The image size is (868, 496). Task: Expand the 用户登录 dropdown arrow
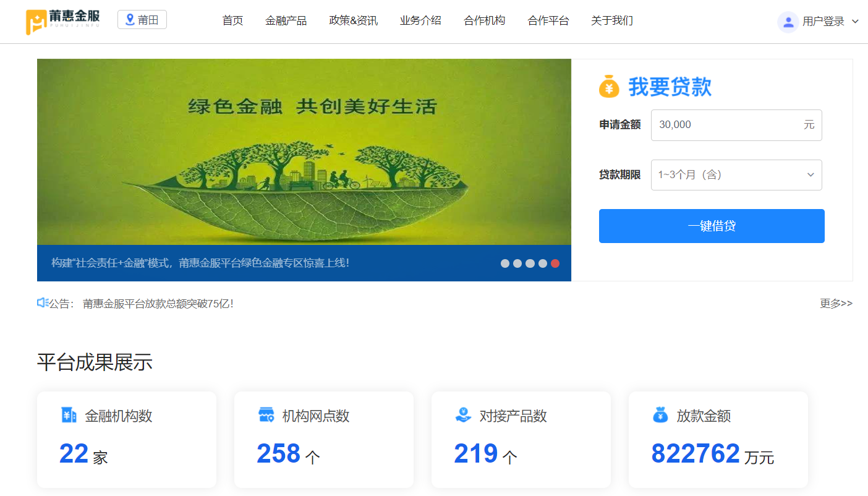(x=856, y=22)
